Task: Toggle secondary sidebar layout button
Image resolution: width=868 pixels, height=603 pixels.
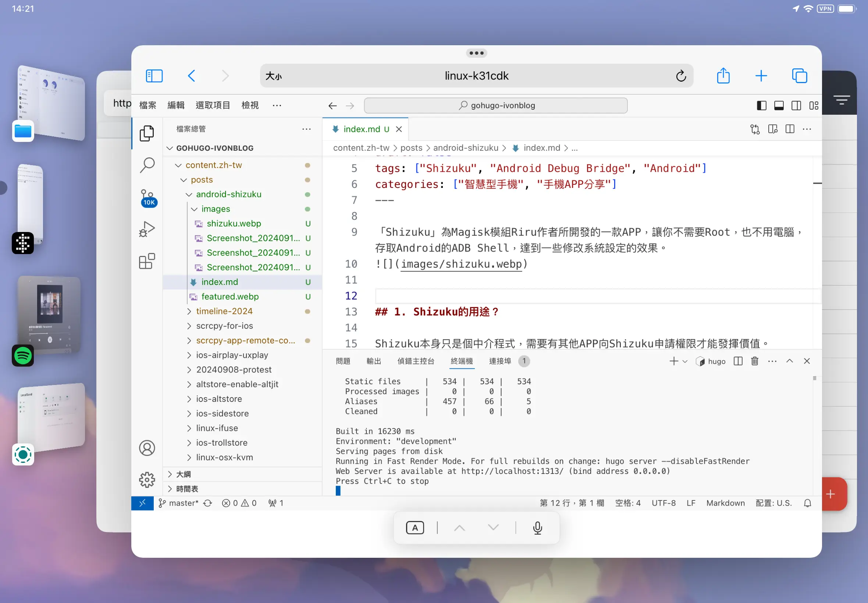Action: (796, 106)
